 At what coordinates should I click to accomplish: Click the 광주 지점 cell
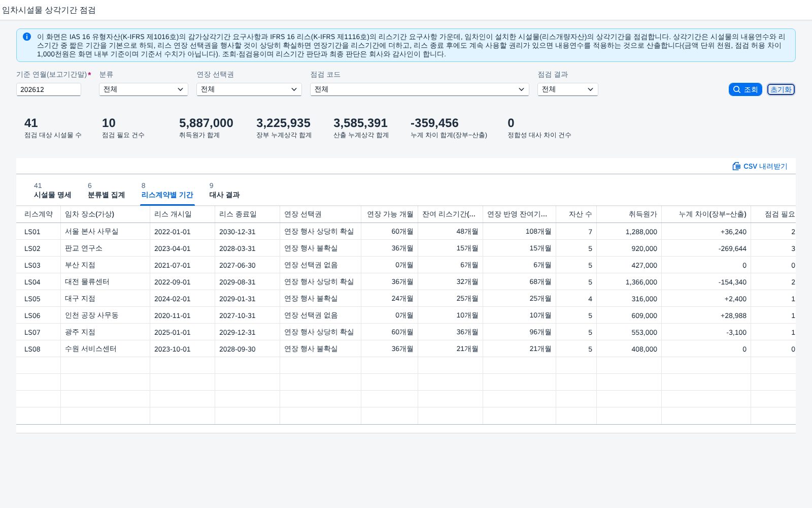[x=105, y=332]
